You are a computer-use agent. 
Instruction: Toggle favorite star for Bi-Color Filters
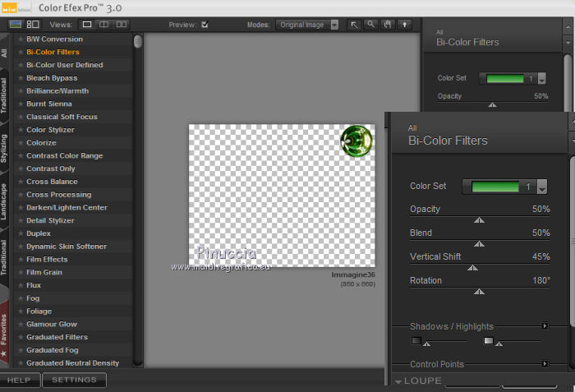[x=21, y=52]
